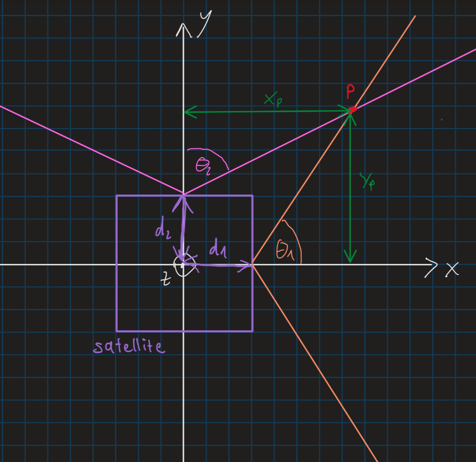Click the white 'x' axis label
This screenshot has width=476, height=462.
pos(452,269)
